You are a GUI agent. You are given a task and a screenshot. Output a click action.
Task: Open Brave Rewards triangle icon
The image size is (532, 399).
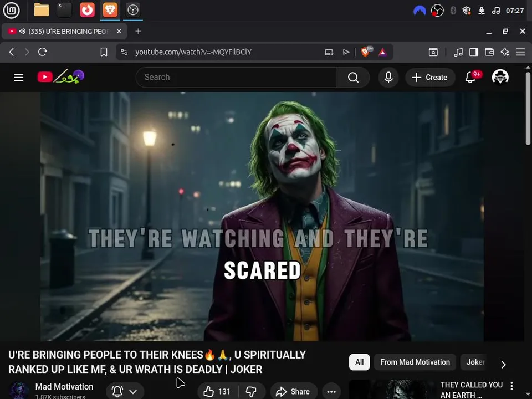(383, 52)
